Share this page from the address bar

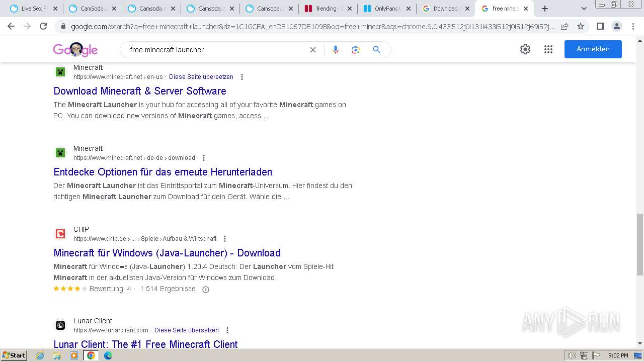coord(565,26)
